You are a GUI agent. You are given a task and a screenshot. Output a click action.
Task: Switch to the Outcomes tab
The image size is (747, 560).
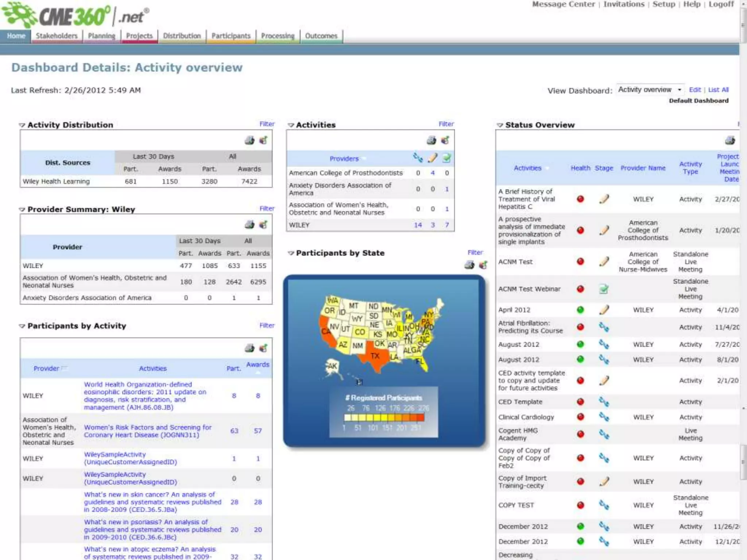tap(321, 36)
